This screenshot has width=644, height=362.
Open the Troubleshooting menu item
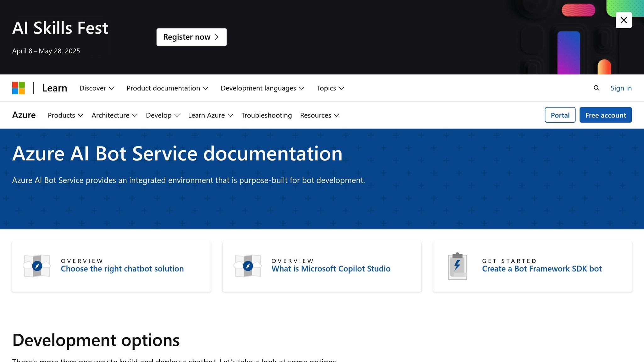266,115
